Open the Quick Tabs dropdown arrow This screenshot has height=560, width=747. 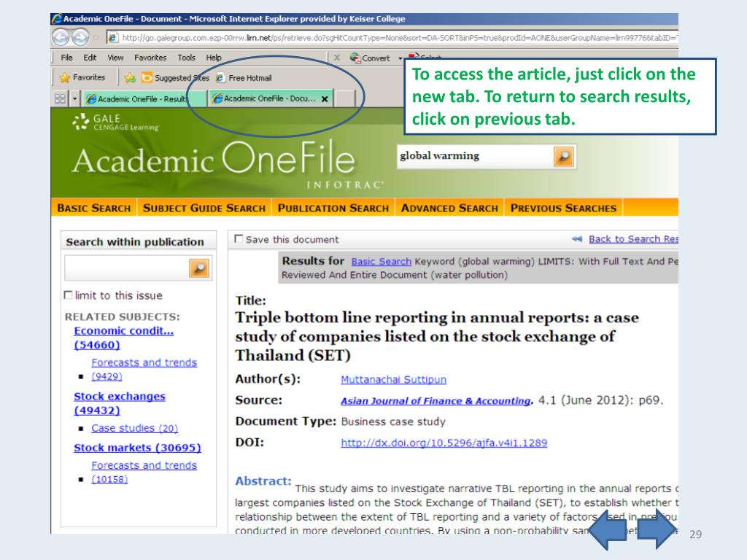pos(74,98)
